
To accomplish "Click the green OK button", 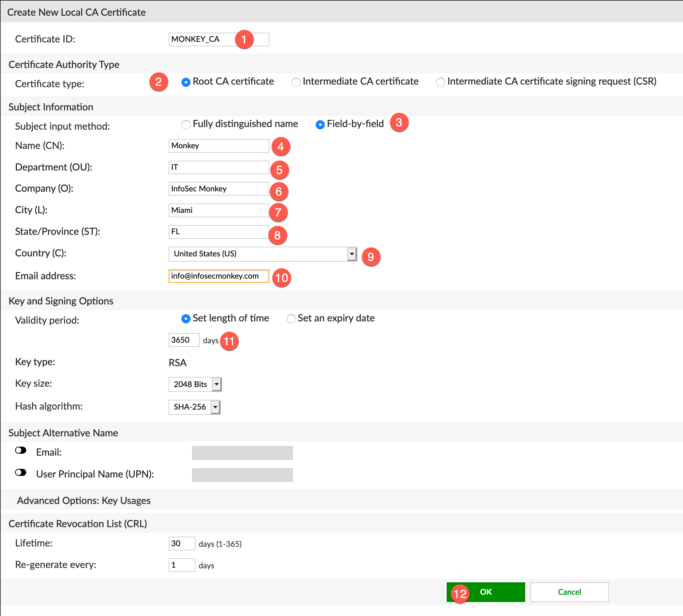I will 486,592.
